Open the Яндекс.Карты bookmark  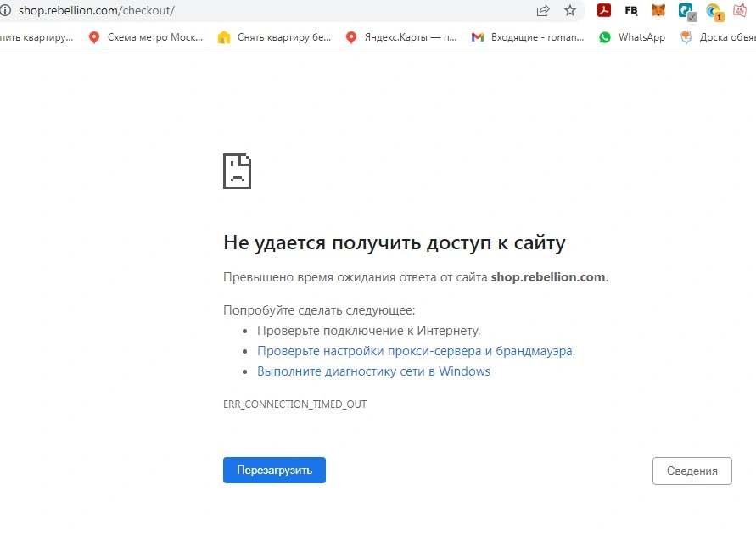click(x=401, y=37)
